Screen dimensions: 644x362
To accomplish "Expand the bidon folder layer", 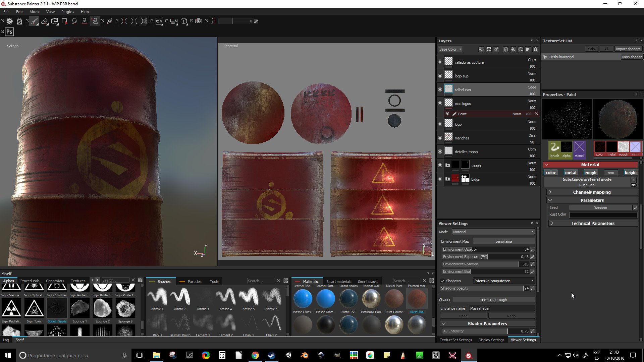I will 447,179.
